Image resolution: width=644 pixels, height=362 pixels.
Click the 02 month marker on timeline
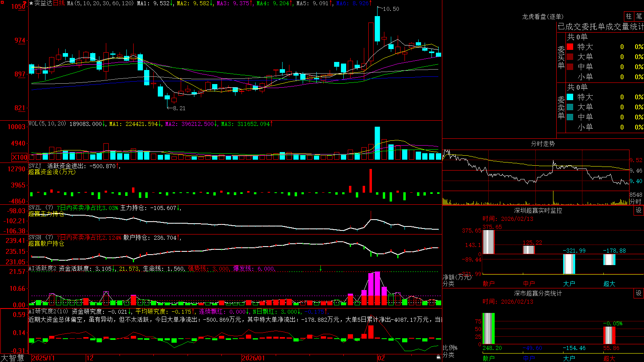pos(381,358)
